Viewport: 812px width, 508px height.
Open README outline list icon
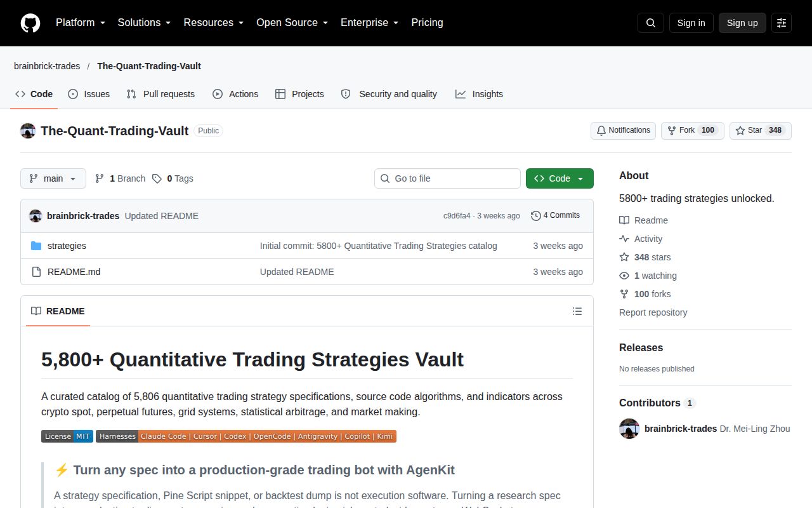coord(577,311)
